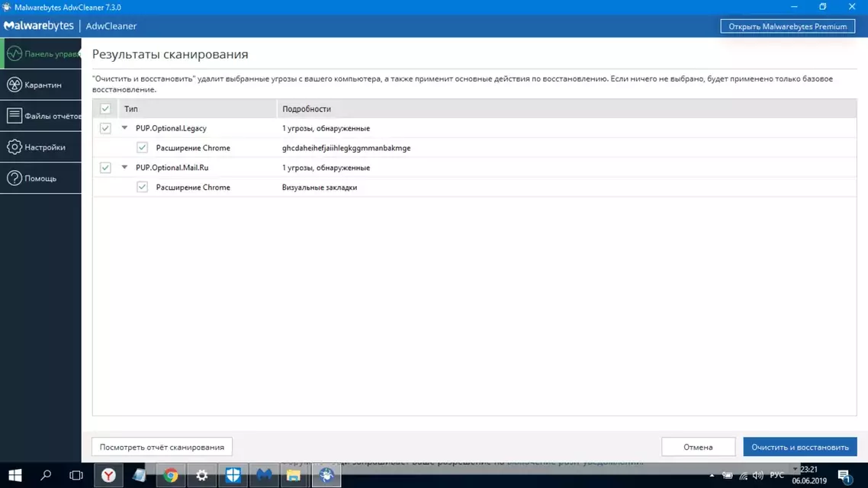Click '1 угрозы, обнаруженные' in Legacy row
Image resolution: width=868 pixels, height=488 pixels.
click(326, 128)
